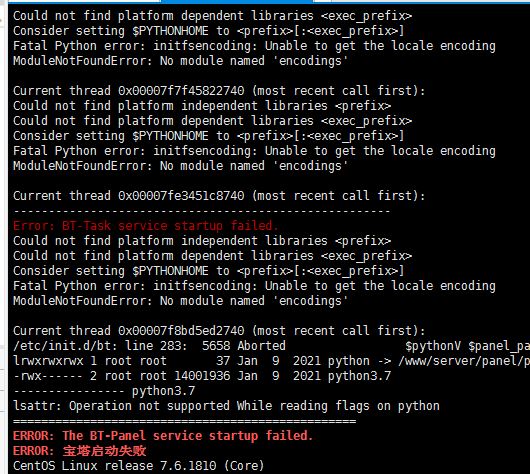The width and height of the screenshot is (530, 474).
Task: Click the 'ERROR: The BT-Panel service startup failed.' line
Action: (x=163, y=435)
